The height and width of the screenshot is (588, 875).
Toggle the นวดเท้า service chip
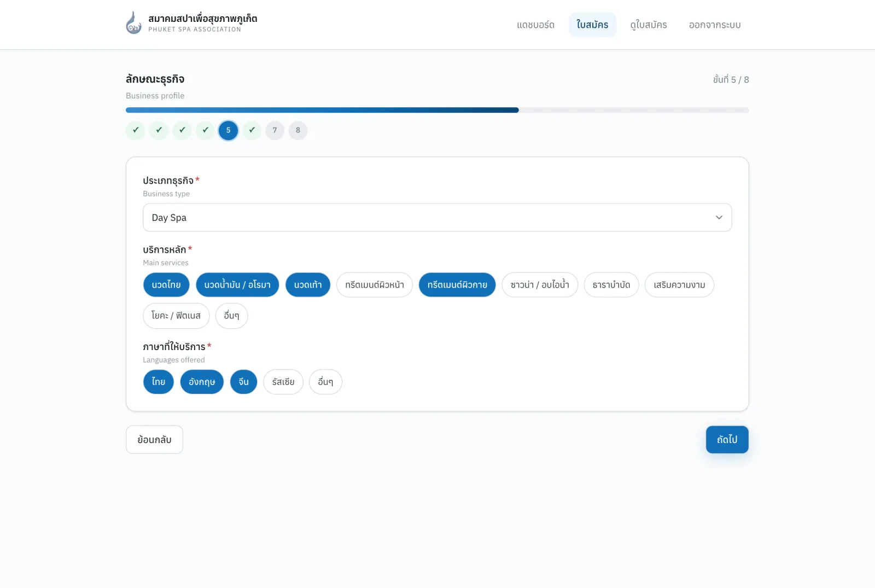(x=308, y=285)
